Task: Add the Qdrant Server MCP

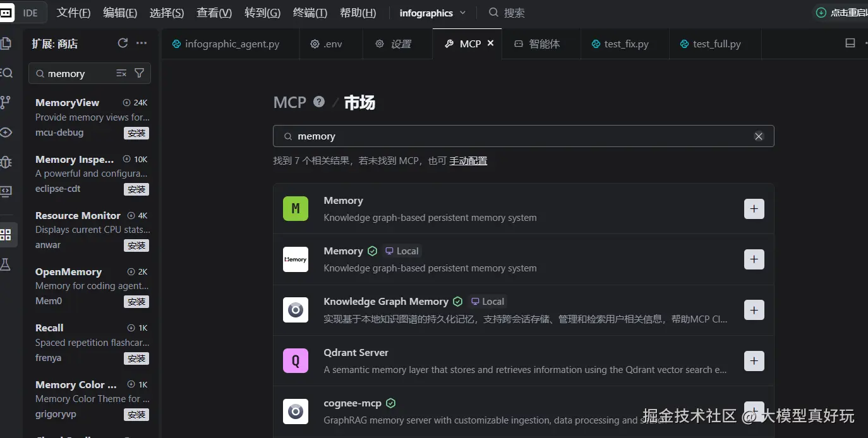Action: coord(754,361)
